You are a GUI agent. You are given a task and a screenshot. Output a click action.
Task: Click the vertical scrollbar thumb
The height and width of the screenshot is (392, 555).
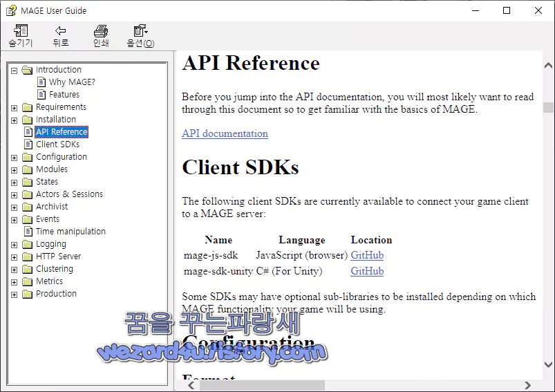[548, 107]
